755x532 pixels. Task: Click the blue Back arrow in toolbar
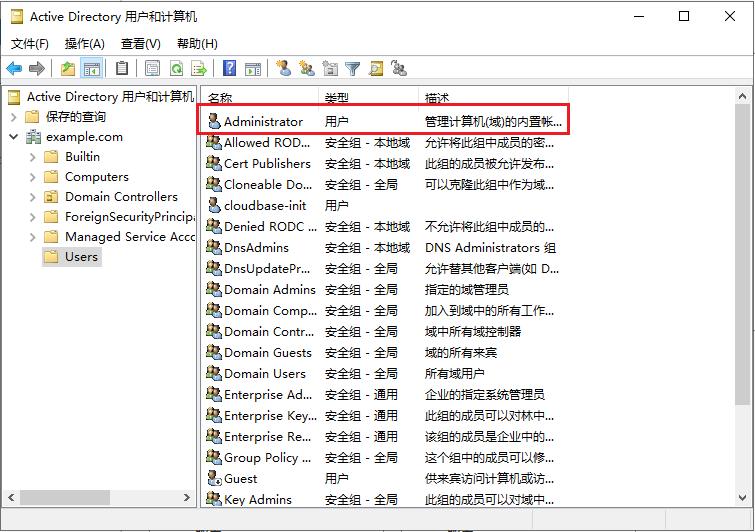(x=14, y=69)
